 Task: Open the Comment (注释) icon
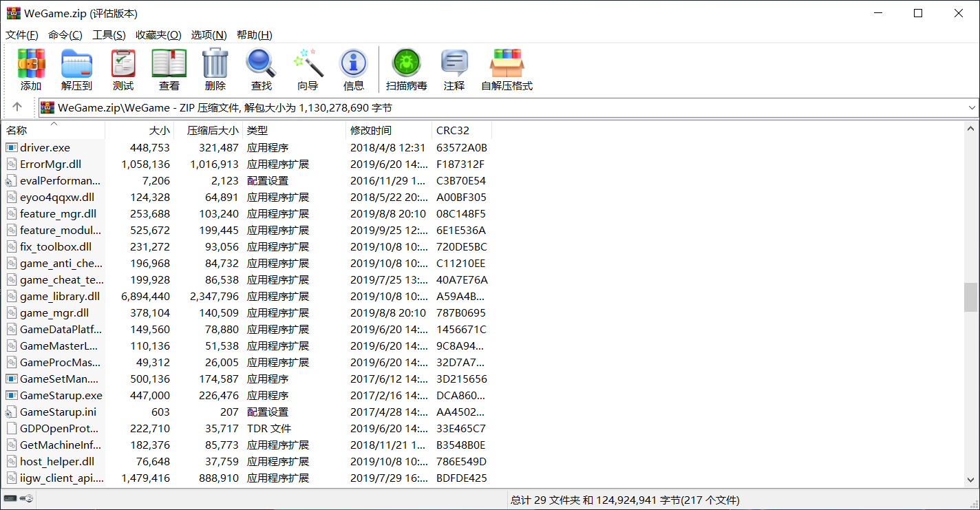coord(454,70)
